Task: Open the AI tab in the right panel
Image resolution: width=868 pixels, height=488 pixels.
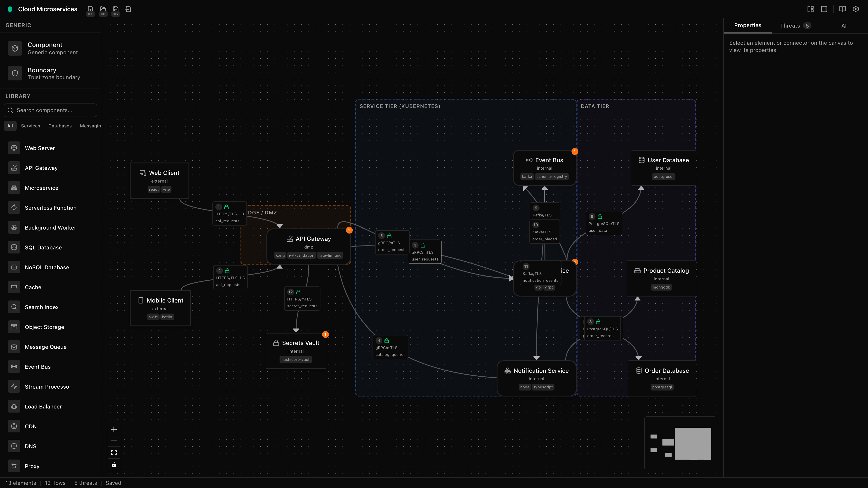Action: coord(844,25)
